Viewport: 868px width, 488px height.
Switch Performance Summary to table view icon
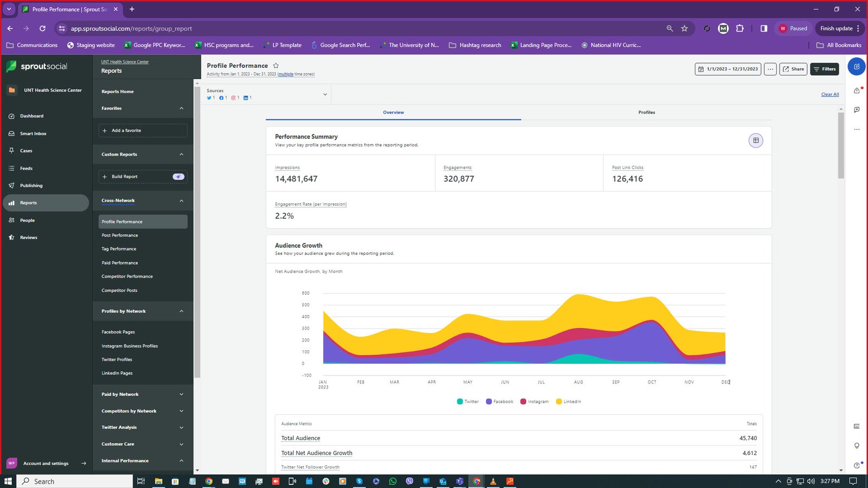pyautogui.click(x=756, y=140)
